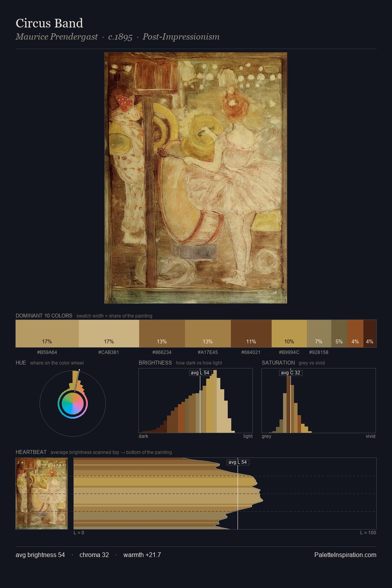Click the brightness histogram chart

coord(196,401)
